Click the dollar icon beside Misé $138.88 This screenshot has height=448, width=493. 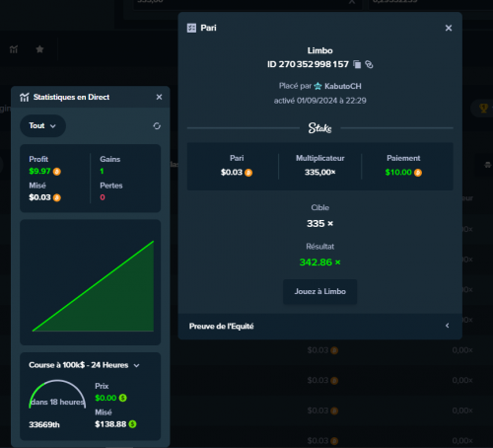pyautogui.click(x=132, y=424)
